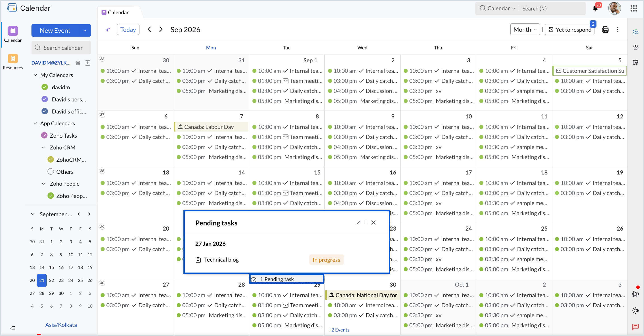Click the Search calendar field

pos(61,48)
